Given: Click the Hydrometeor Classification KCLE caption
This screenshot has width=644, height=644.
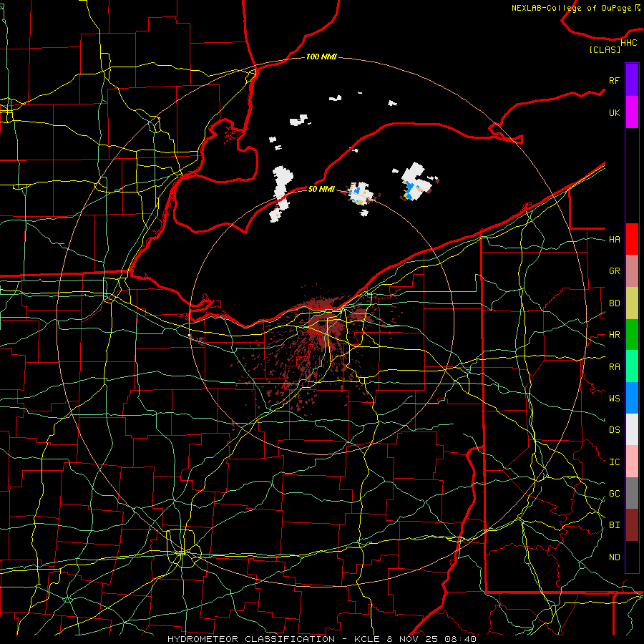Looking at the screenshot, I should [x=322, y=639].
